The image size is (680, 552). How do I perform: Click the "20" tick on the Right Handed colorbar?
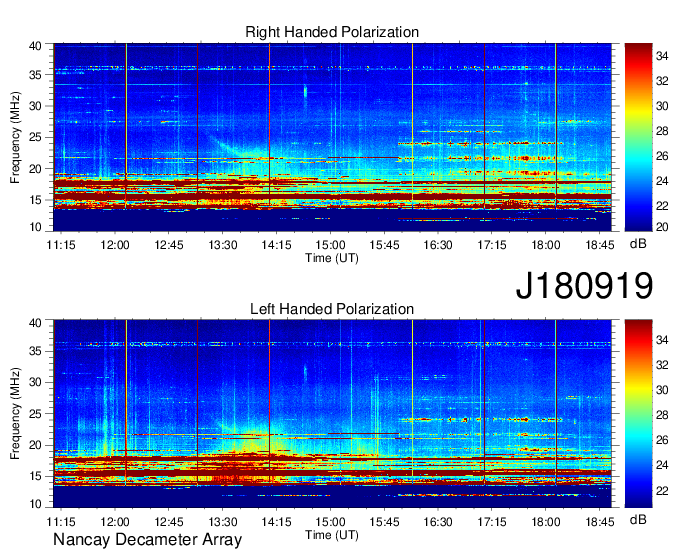tap(662, 227)
